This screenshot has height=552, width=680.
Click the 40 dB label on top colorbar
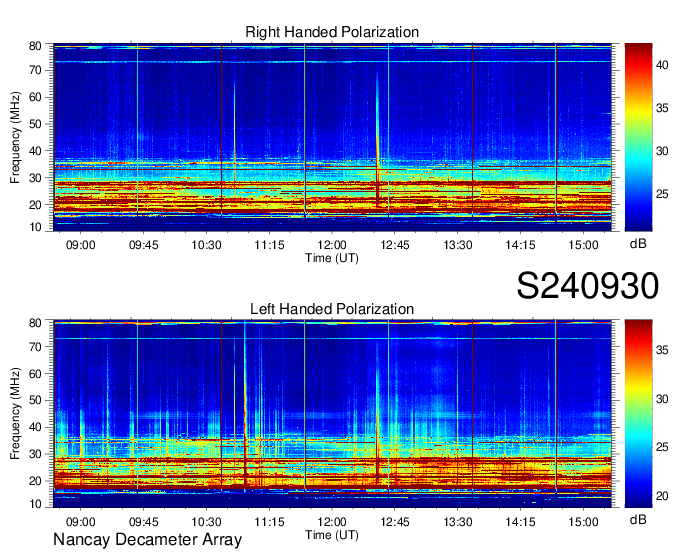[662, 65]
